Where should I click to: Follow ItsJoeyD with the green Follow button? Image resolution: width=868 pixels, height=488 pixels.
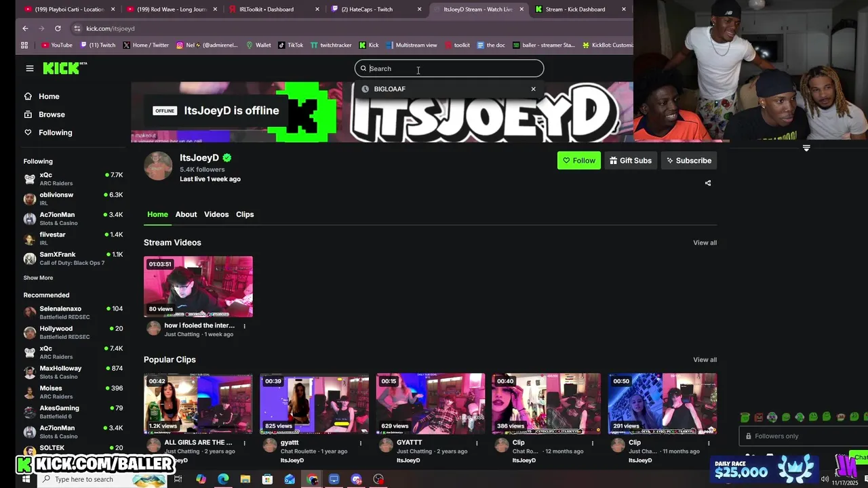tap(579, 161)
